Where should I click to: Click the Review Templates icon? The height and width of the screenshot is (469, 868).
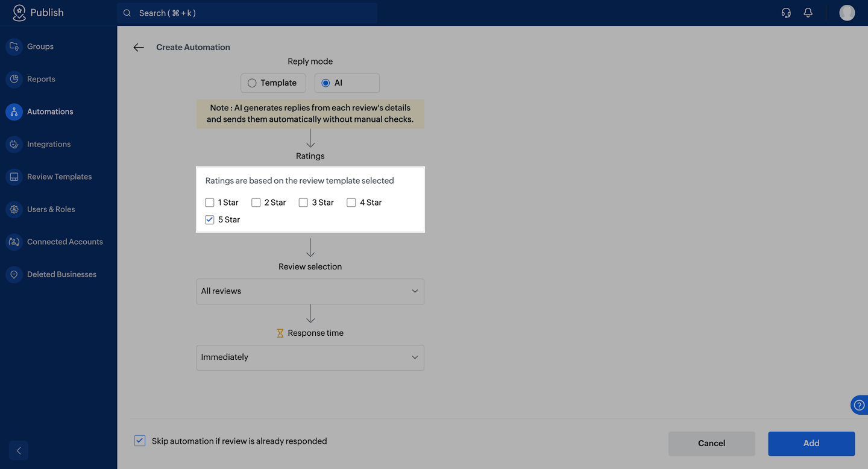(x=14, y=177)
